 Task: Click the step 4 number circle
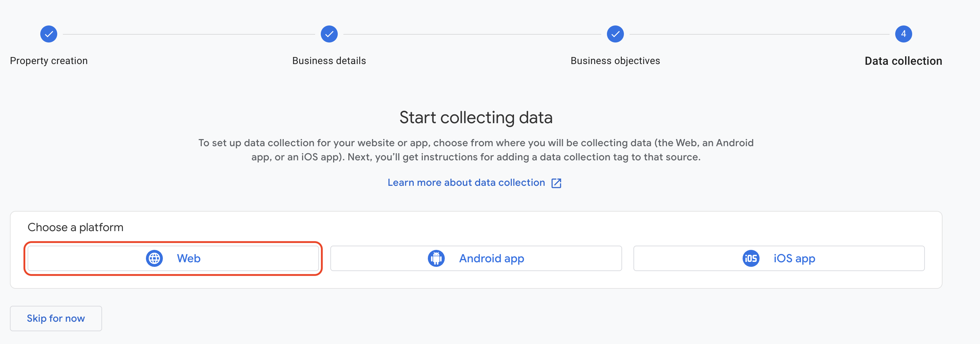[x=903, y=34]
